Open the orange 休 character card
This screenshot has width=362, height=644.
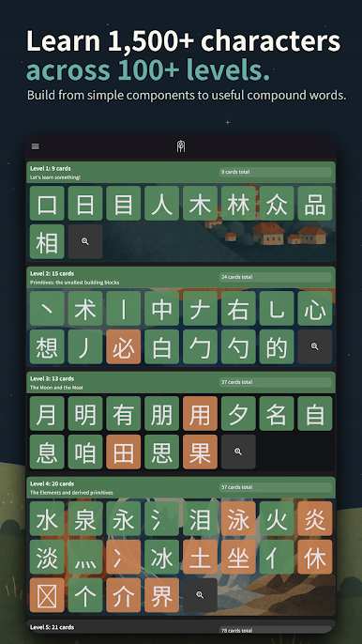315,557
